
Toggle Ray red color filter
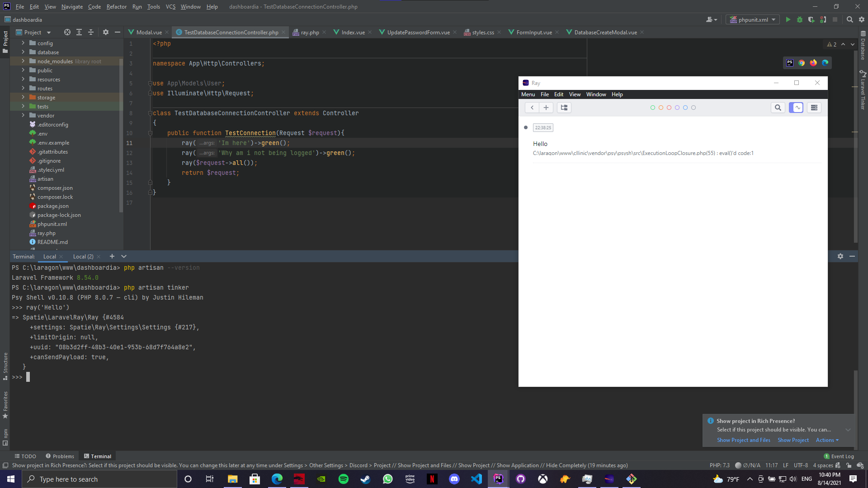[x=669, y=108]
